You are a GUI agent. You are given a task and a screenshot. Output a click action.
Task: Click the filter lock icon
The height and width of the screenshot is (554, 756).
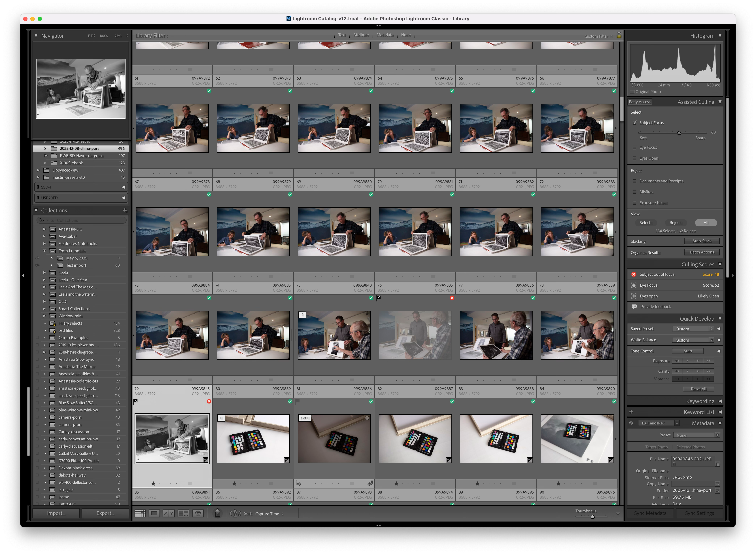619,35
